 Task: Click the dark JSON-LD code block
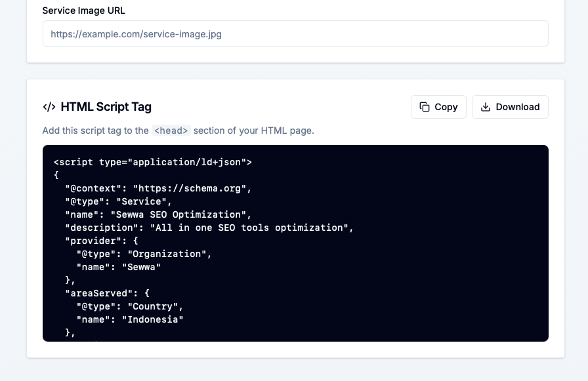click(x=295, y=243)
